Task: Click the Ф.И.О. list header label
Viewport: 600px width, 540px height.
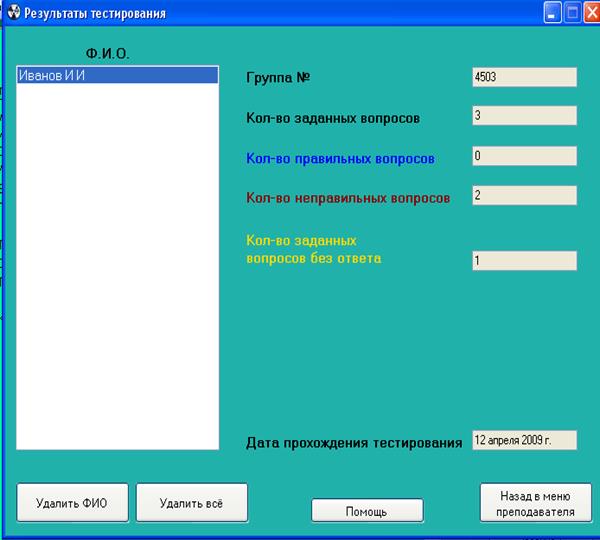Action: [108, 54]
